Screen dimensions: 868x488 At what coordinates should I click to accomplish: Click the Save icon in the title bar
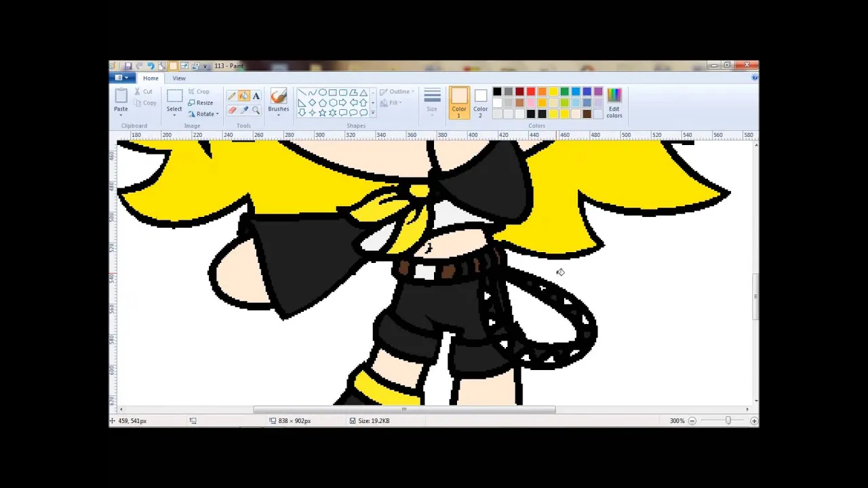(127, 66)
